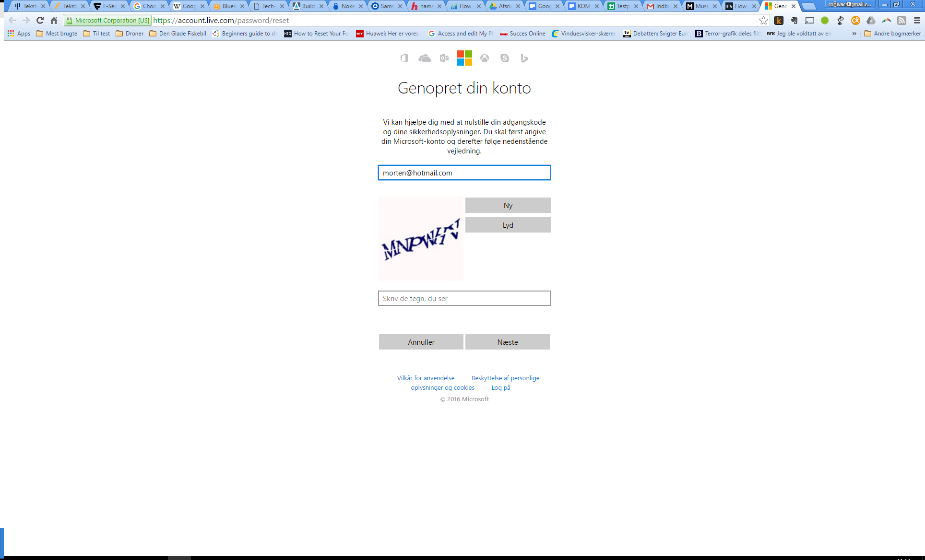The width and height of the screenshot is (925, 560).
Task: Click the bookmark star in the address bar
Action: click(x=763, y=20)
